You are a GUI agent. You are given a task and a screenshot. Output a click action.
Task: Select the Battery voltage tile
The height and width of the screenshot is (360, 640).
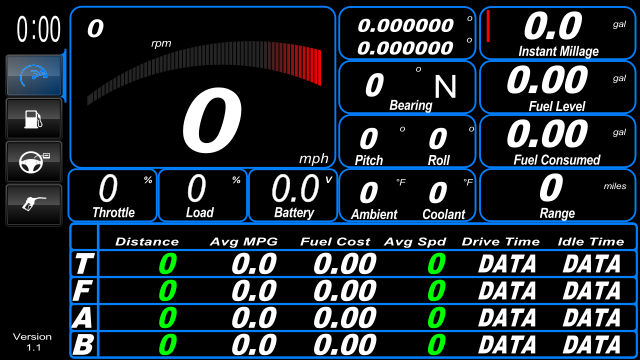coord(293,196)
